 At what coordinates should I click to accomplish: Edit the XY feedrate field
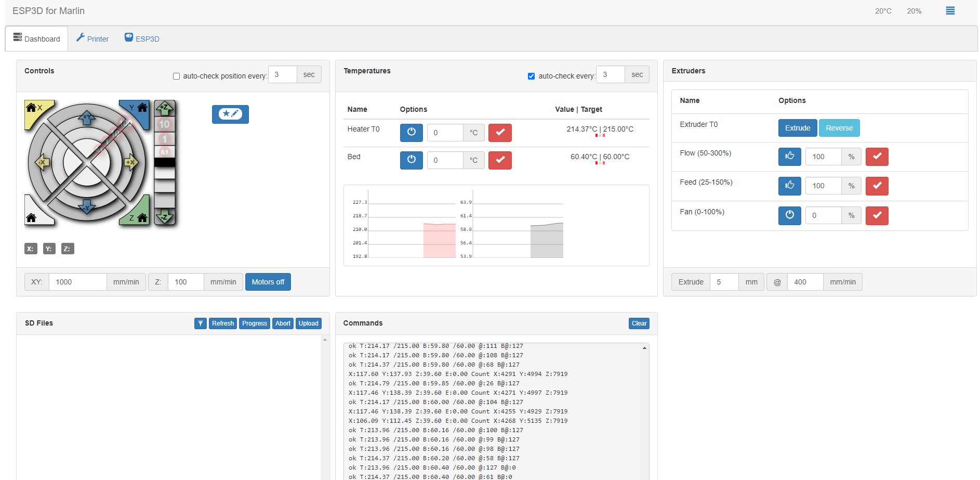(x=78, y=282)
